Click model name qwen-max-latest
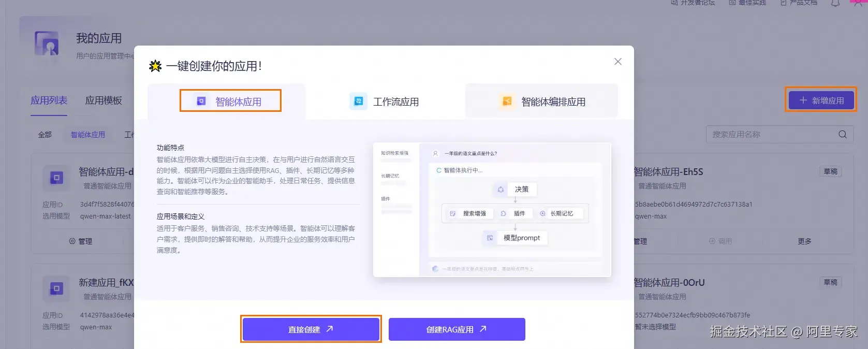The height and width of the screenshot is (349, 868). pos(105,216)
